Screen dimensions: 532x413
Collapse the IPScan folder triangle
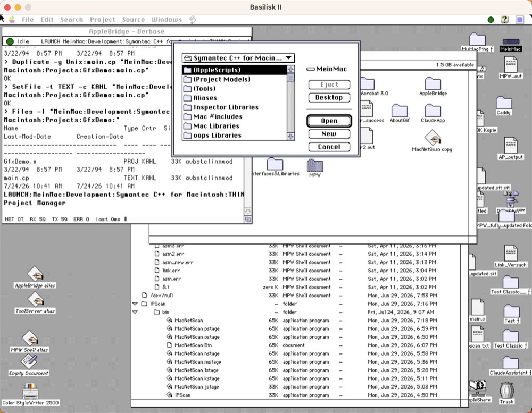[x=135, y=304]
